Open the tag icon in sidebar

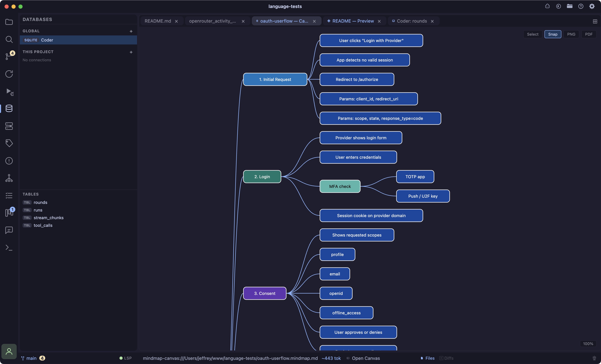pyautogui.click(x=9, y=143)
